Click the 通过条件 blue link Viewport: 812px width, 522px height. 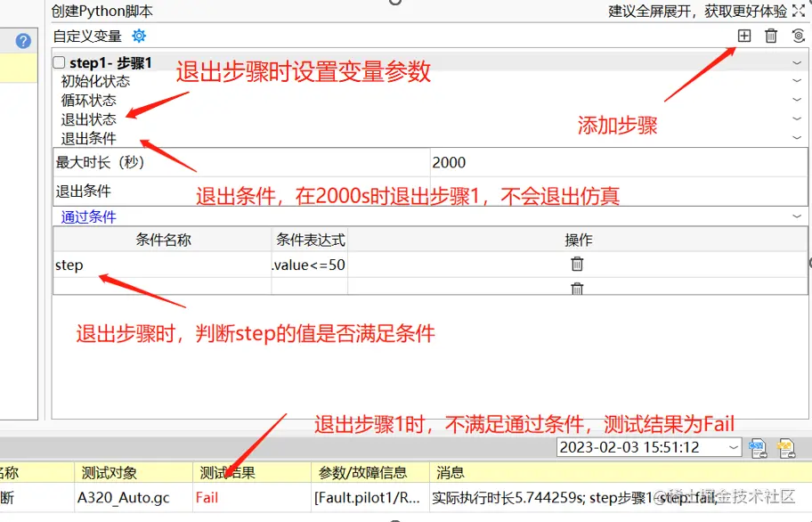coord(88,216)
